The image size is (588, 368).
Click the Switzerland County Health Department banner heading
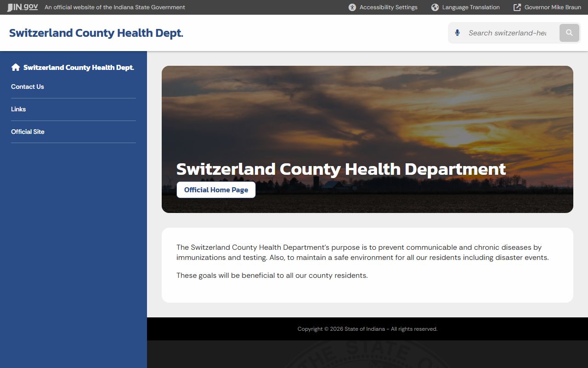pos(341,169)
